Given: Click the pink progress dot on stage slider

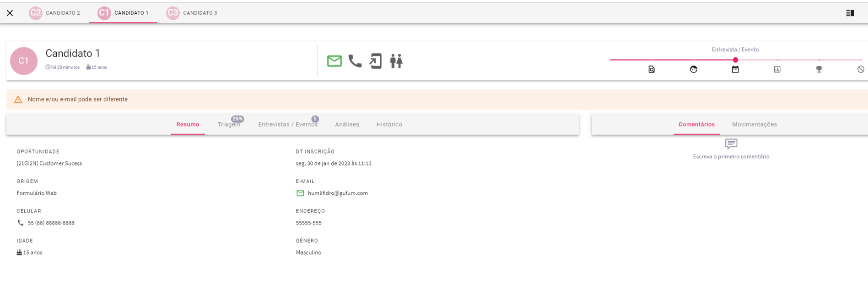Looking at the screenshot, I should [735, 60].
